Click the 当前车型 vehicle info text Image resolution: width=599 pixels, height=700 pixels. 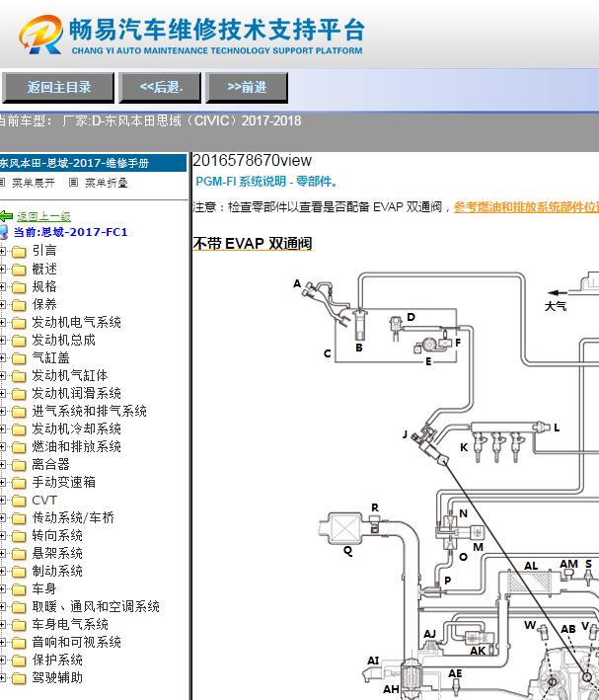pos(150,121)
